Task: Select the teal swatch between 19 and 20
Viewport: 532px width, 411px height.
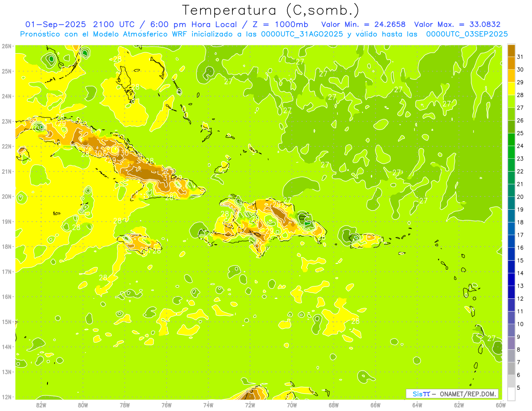Action: click(x=511, y=203)
